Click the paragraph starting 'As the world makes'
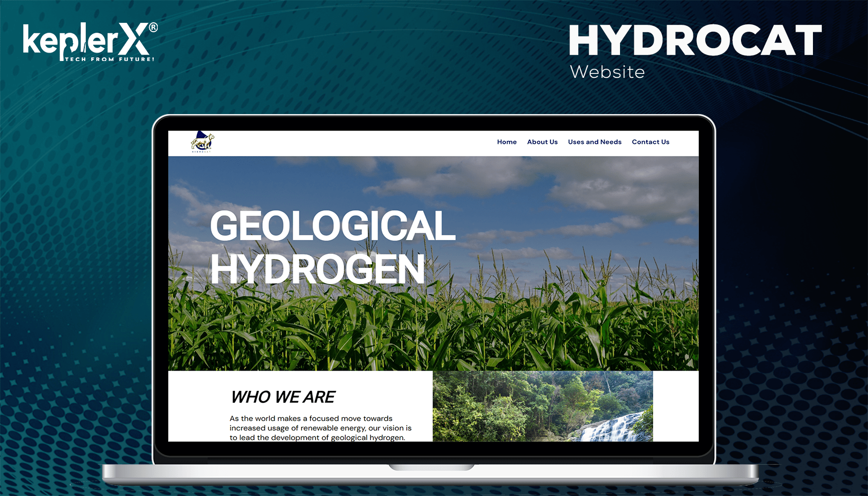The width and height of the screenshot is (868, 496). click(320, 428)
